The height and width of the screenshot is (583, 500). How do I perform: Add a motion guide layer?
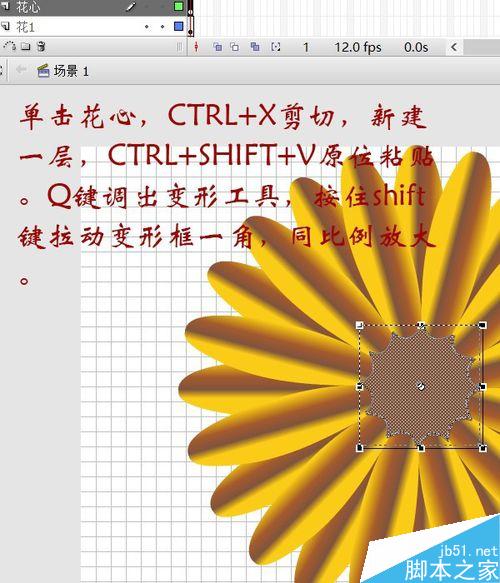click(x=9, y=46)
